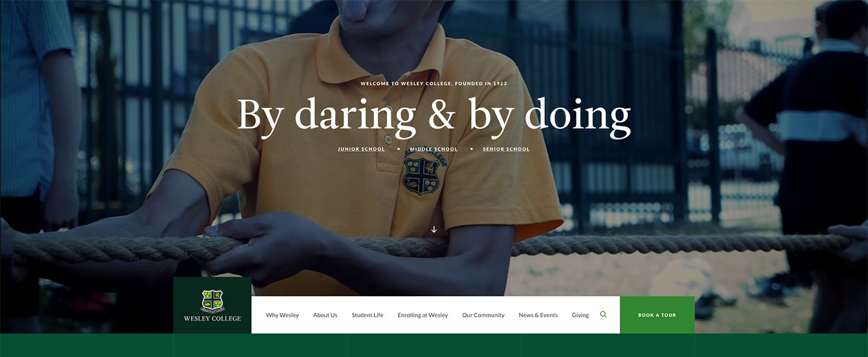Open News & Events page
The height and width of the screenshot is (357, 868).
[x=538, y=315]
